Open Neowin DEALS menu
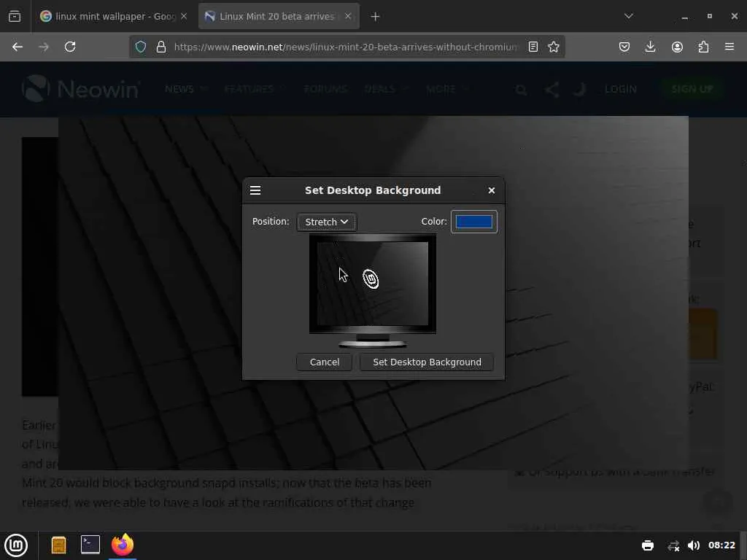747x560 pixels. pyautogui.click(x=386, y=89)
